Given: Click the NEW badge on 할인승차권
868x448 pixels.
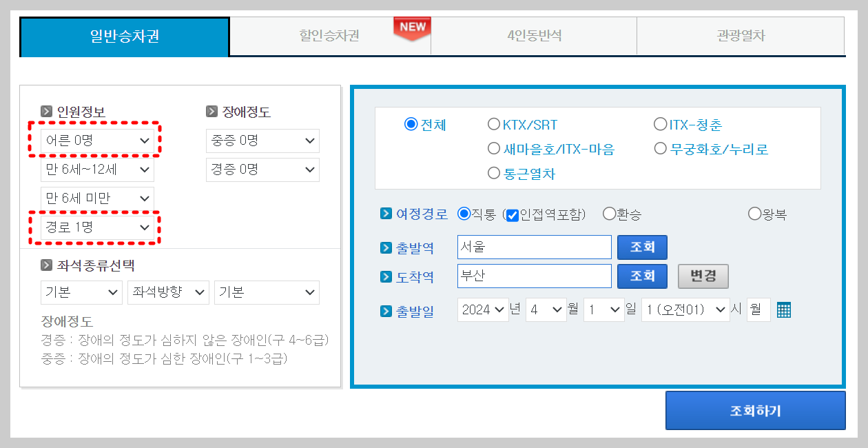Looking at the screenshot, I should (x=411, y=28).
